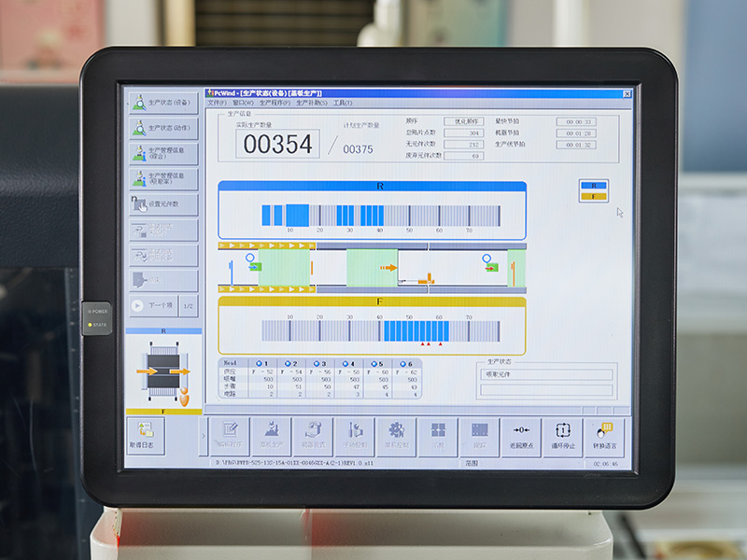
Task: Open 生产状态(设备) production status view
Action: 163,103
